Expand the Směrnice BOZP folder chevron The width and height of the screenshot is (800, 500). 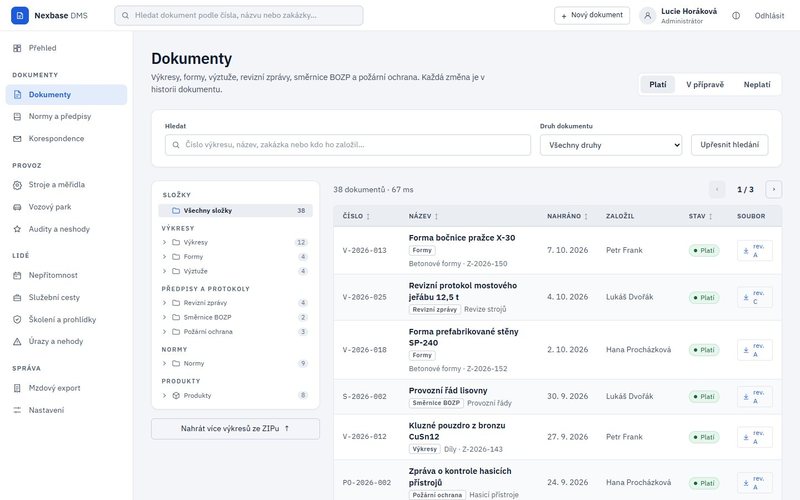164,317
